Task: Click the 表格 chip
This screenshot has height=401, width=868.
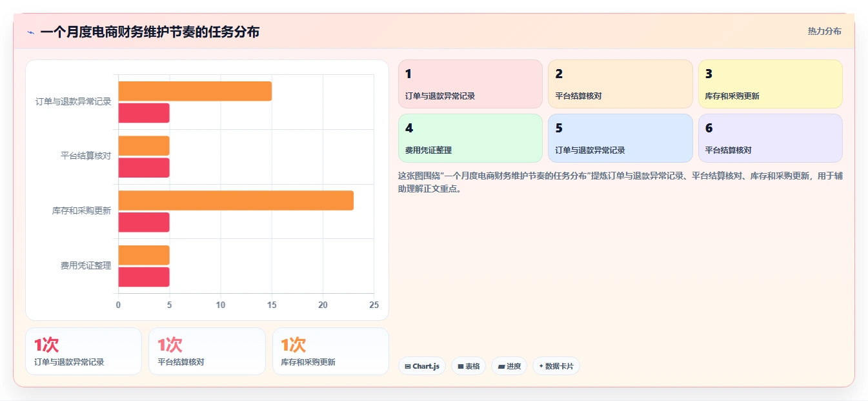Action: tap(469, 366)
